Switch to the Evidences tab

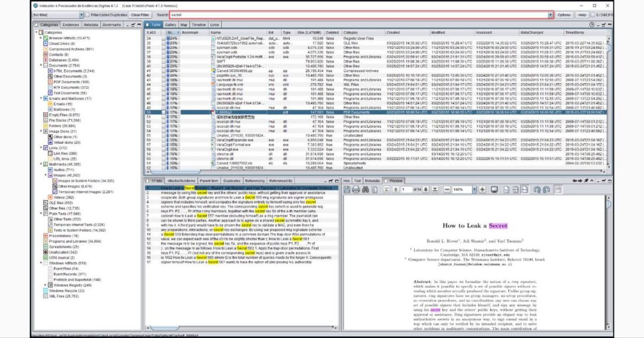pos(70,25)
